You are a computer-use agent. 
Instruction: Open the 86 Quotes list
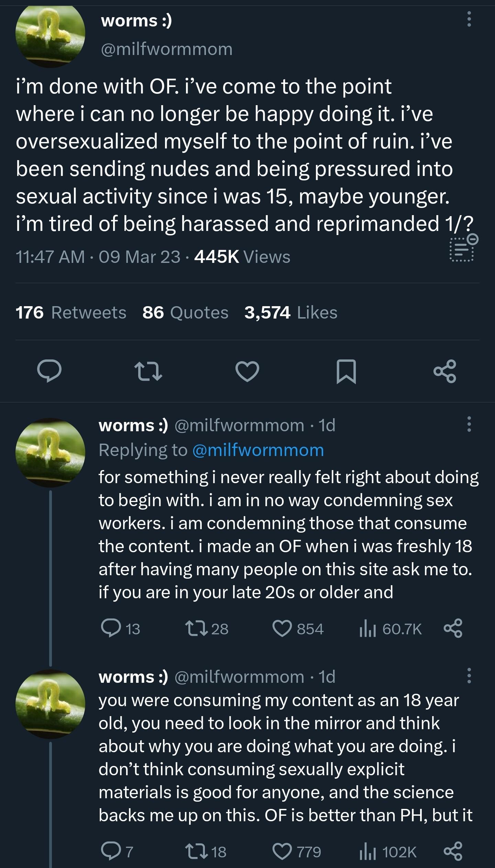click(x=185, y=312)
